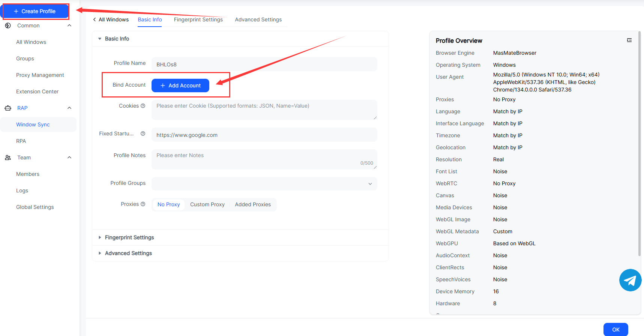Click the Telegram support floating icon

coord(630,280)
